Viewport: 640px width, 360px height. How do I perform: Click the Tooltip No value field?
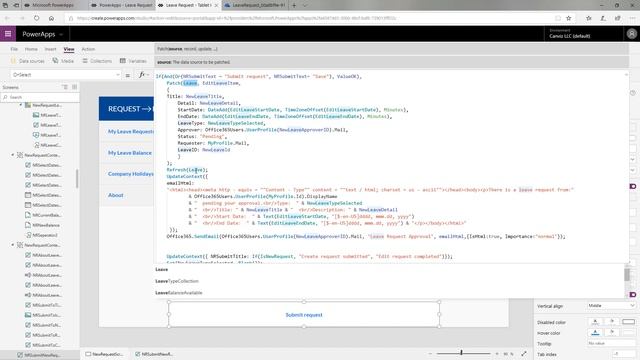611,344
